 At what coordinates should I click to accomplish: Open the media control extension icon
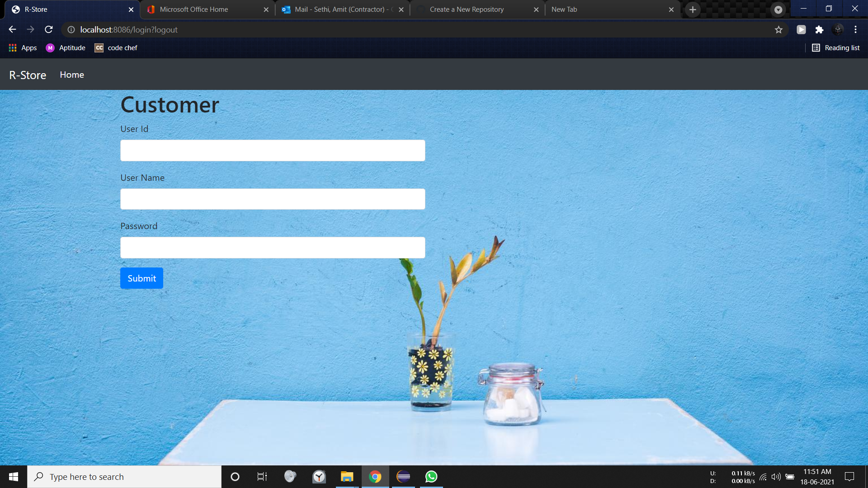tap(801, 29)
